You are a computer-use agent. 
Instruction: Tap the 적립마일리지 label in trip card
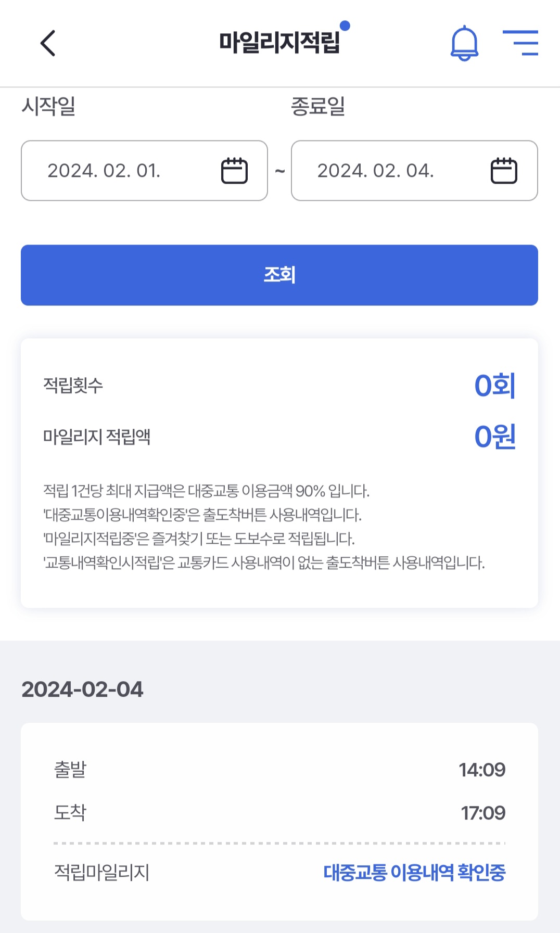(x=102, y=872)
